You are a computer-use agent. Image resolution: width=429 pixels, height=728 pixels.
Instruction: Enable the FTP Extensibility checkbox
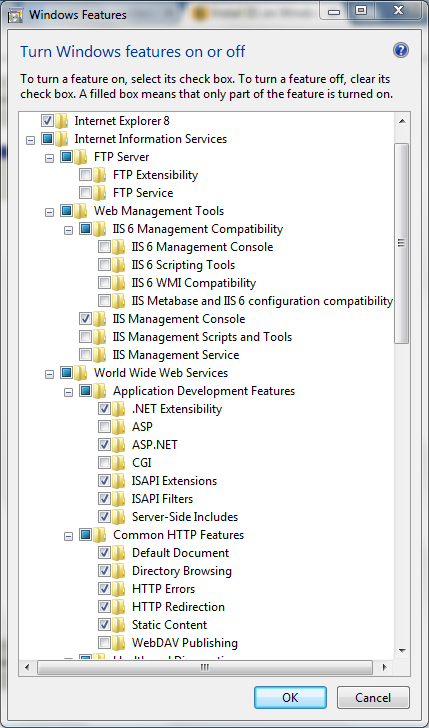85,175
